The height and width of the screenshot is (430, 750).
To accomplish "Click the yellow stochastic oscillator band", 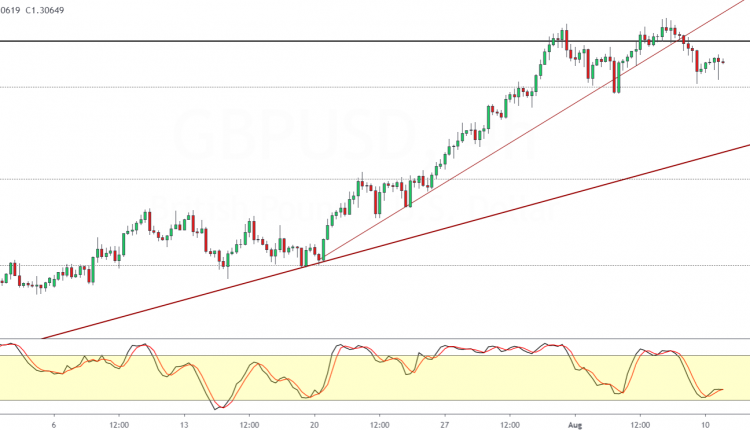I will (x=375, y=378).
